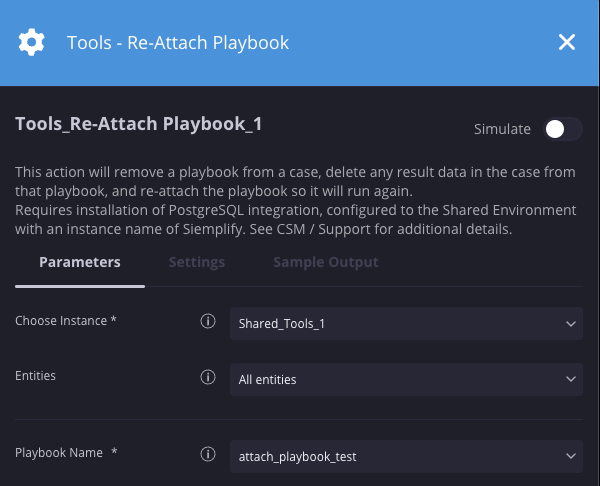Click info icon beside Playbook Name

[x=208, y=455]
